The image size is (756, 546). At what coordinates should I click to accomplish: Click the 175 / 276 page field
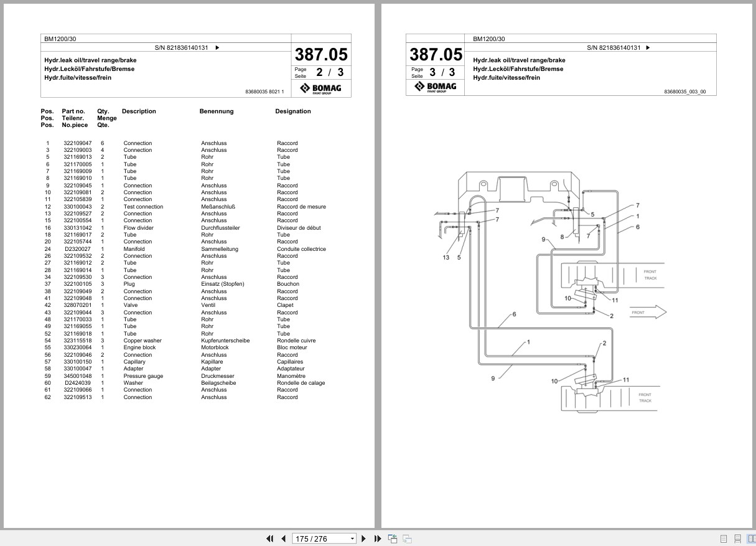[x=320, y=539]
